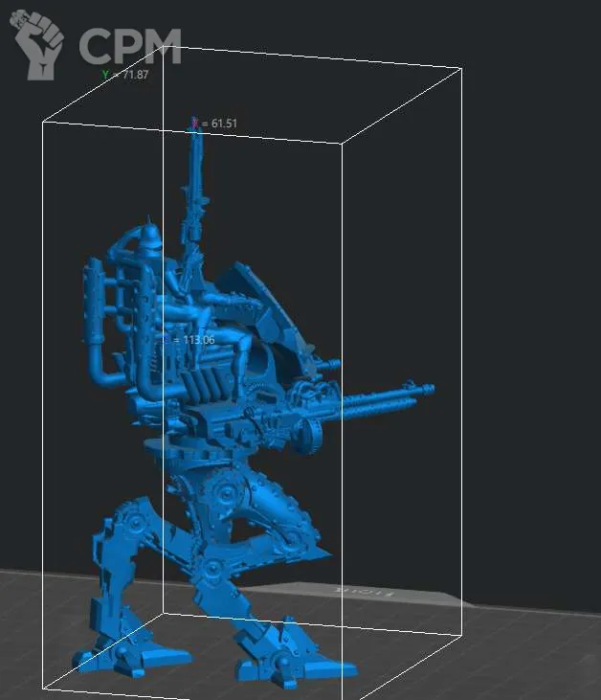Select the X = 61.51 dimension label
The height and width of the screenshot is (700, 601).
pos(211,123)
